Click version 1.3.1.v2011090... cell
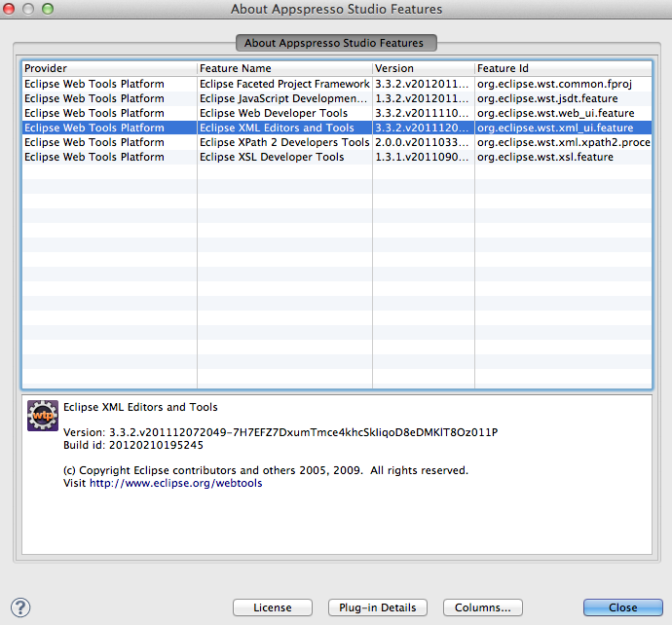 [424, 157]
